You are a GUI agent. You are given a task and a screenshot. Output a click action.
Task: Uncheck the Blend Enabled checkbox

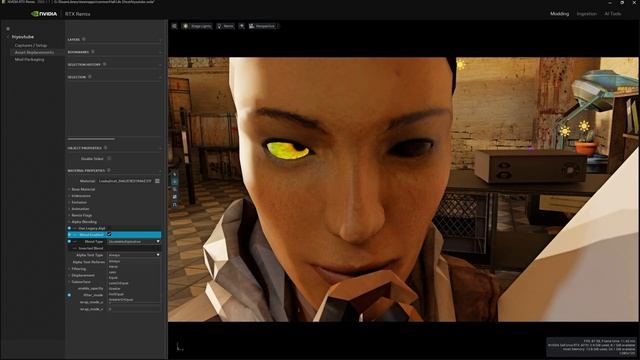click(109, 235)
